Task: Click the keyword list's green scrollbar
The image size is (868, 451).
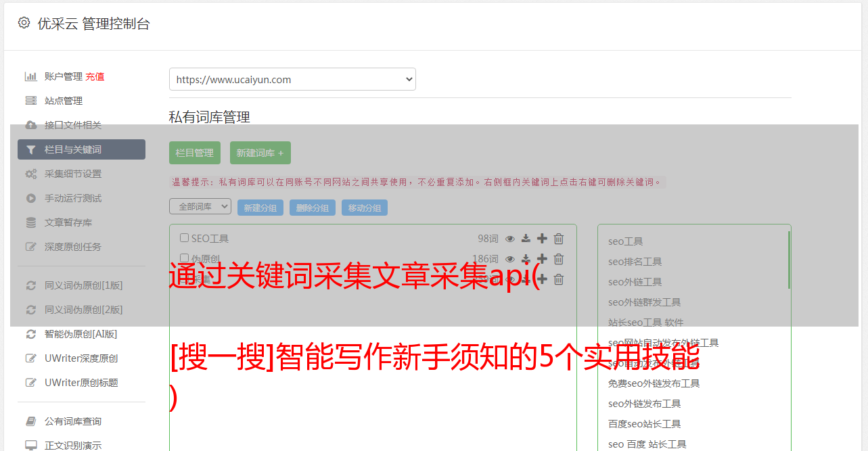Action: coord(789,260)
